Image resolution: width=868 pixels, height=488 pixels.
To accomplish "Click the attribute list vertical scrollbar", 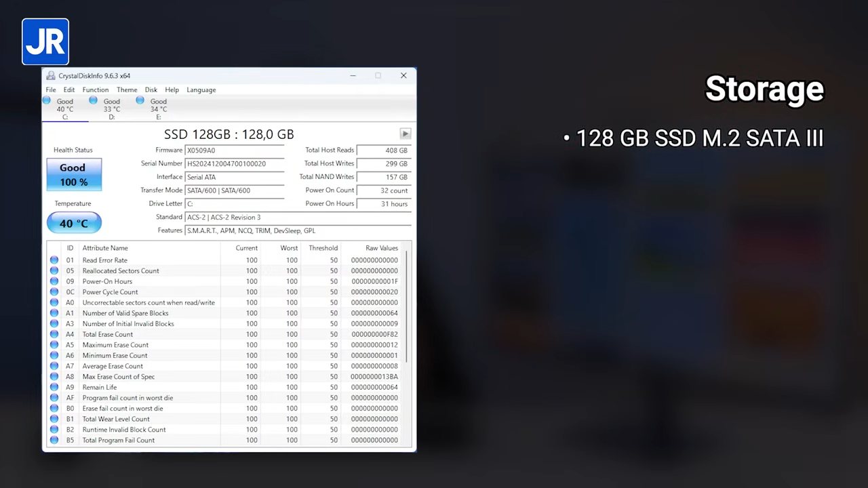I will (x=407, y=305).
